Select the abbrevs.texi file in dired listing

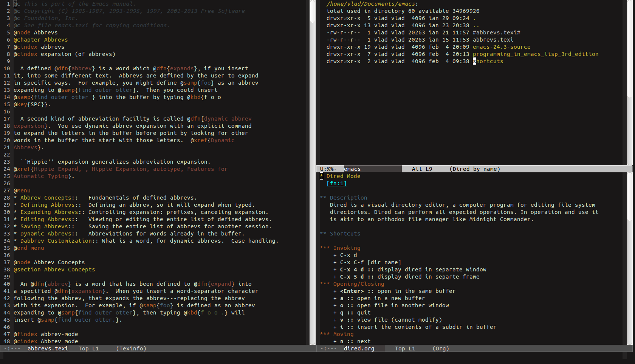[x=493, y=40]
